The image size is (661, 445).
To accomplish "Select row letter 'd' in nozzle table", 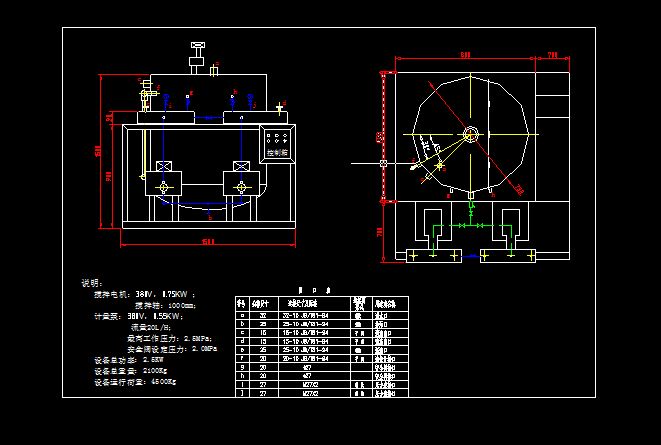I will [242, 341].
